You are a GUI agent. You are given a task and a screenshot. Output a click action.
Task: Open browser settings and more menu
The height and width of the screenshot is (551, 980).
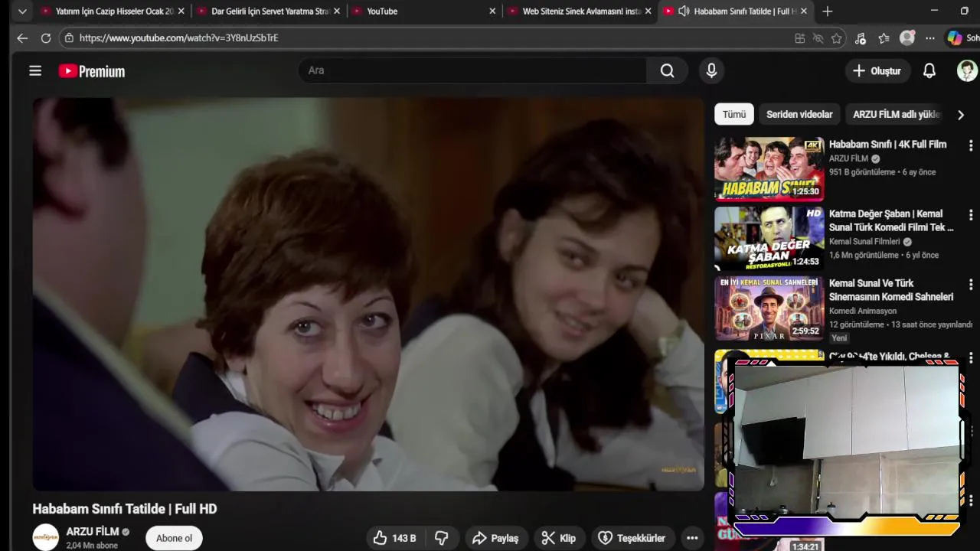(930, 38)
